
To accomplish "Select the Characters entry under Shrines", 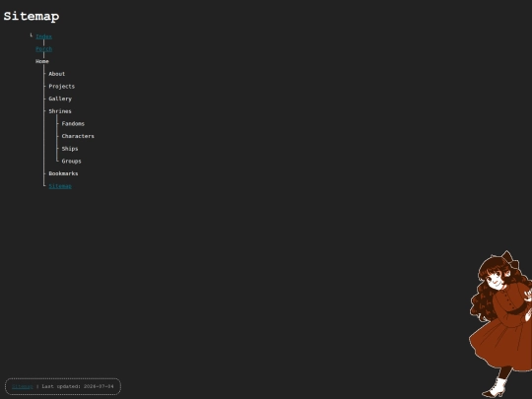I will point(78,136).
